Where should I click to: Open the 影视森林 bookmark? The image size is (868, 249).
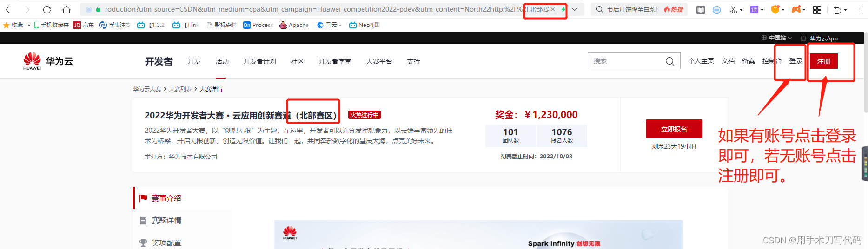[x=221, y=25]
